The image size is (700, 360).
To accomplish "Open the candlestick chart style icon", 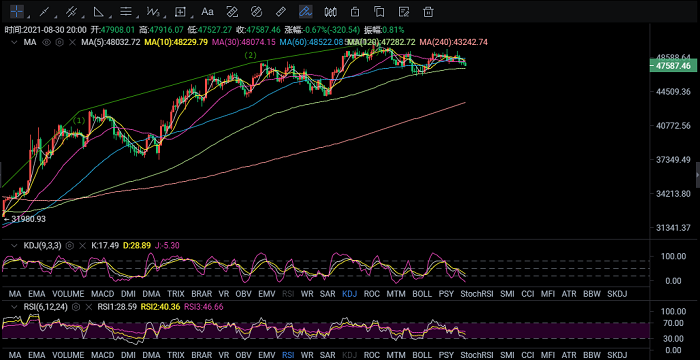I will click(x=330, y=12).
